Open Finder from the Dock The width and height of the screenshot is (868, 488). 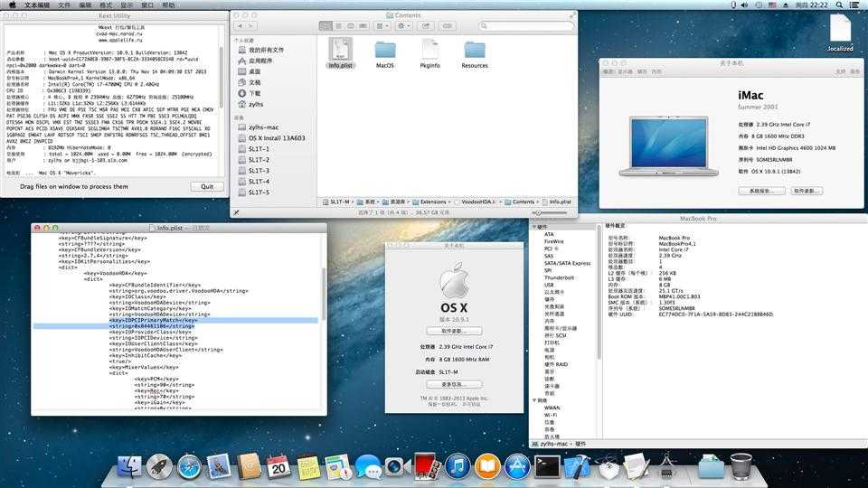(129, 466)
